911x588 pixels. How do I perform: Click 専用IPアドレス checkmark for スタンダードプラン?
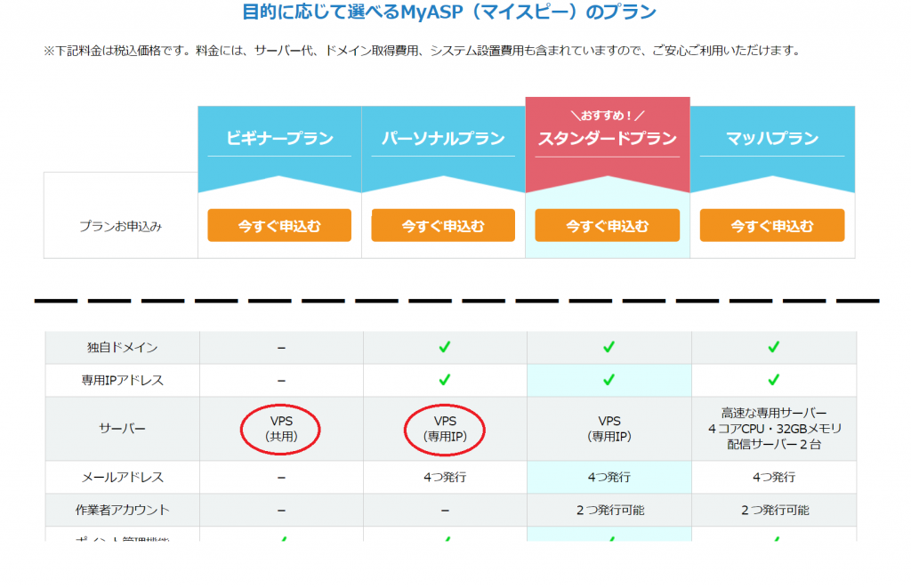pyautogui.click(x=609, y=380)
